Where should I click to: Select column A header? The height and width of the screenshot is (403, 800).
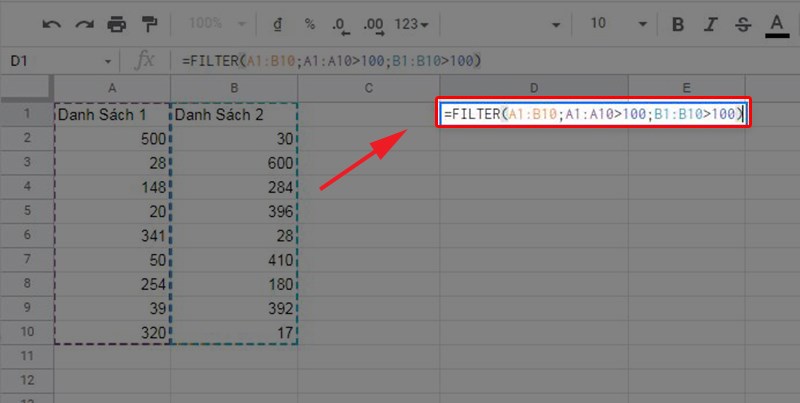point(112,88)
